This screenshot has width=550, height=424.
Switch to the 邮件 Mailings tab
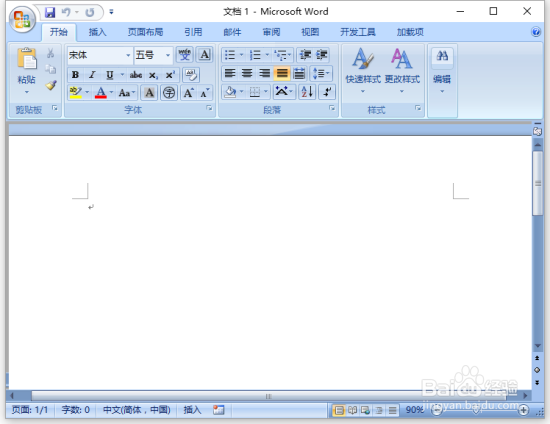[x=232, y=32]
